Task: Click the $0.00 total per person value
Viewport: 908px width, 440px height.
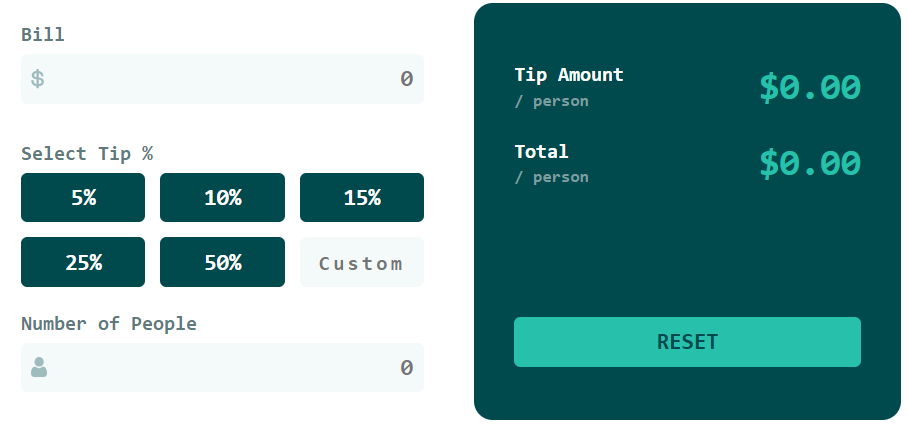Action: click(809, 163)
